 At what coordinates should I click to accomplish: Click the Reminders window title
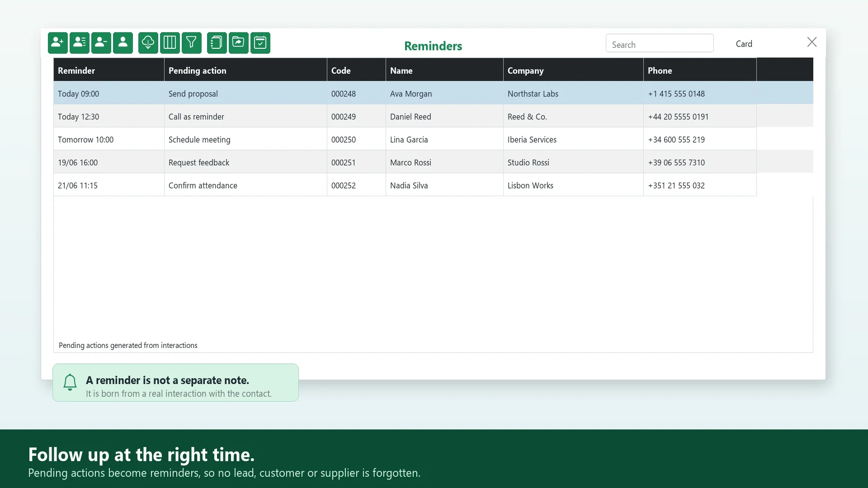pyautogui.click(x=433, y=46)
